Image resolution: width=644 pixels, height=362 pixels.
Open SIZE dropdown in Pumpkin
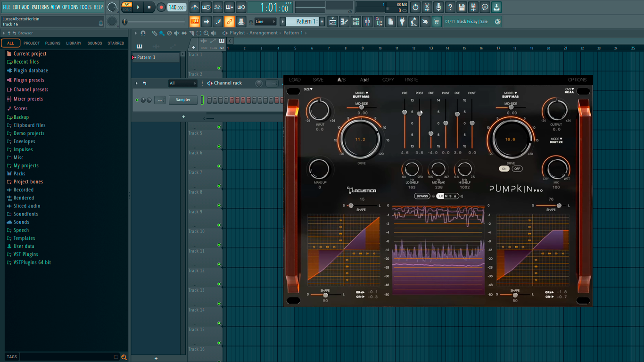click(x=308, y=89)
